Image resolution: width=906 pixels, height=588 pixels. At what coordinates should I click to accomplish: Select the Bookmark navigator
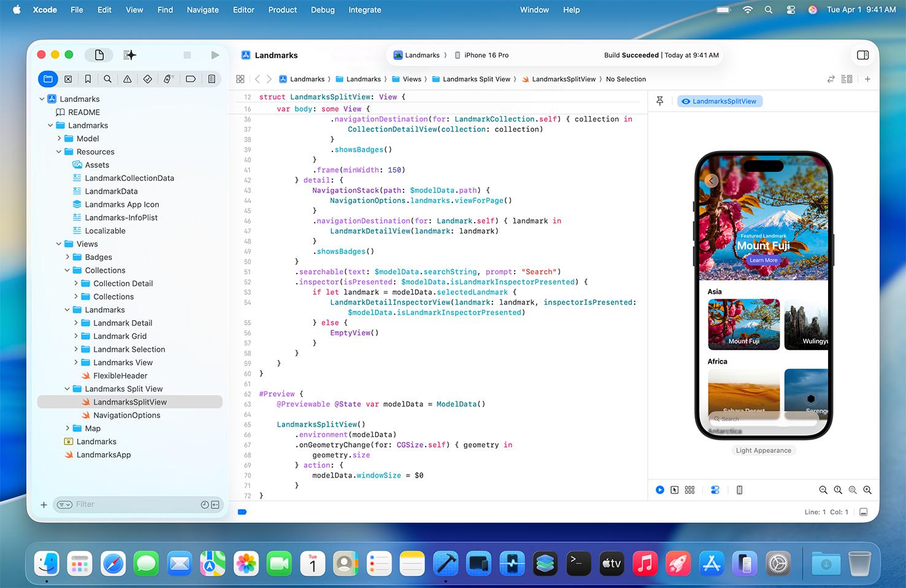pyautogui.click(x=88, y=79)
